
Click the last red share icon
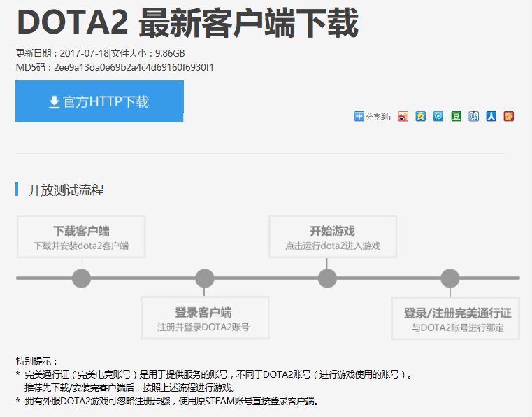509,116
